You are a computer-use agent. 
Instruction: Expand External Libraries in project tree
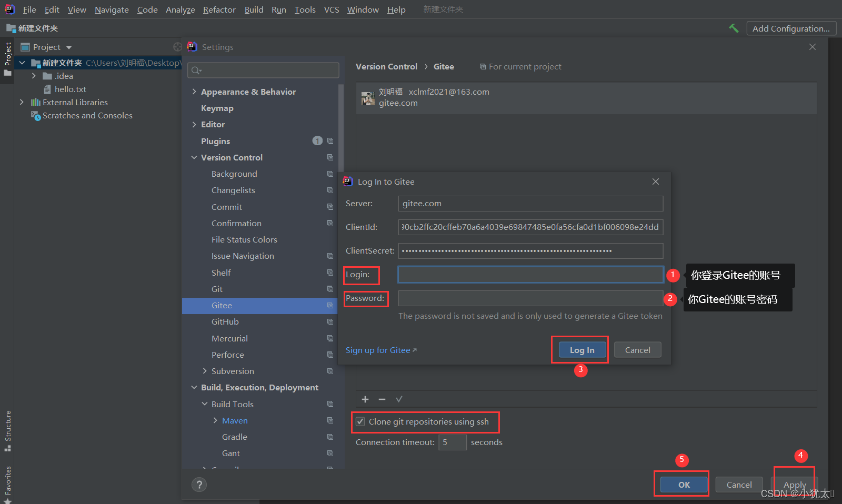click(x=22, y=102)
